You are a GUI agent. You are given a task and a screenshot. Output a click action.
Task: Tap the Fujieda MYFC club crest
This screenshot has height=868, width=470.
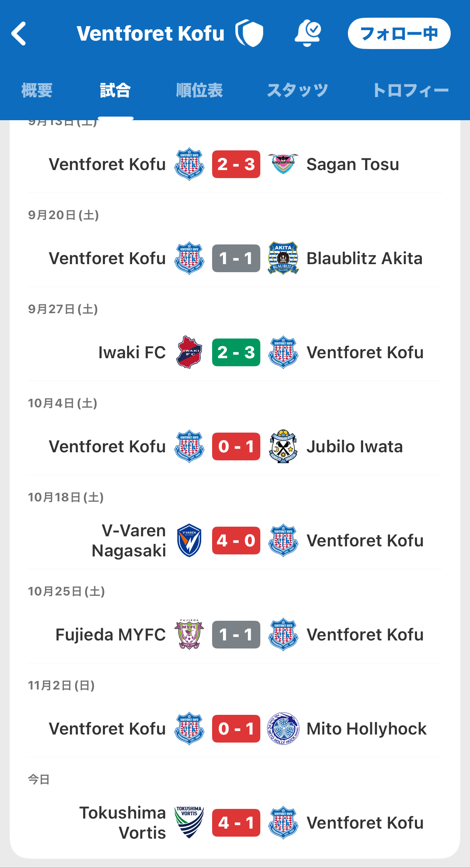(189, 634)
